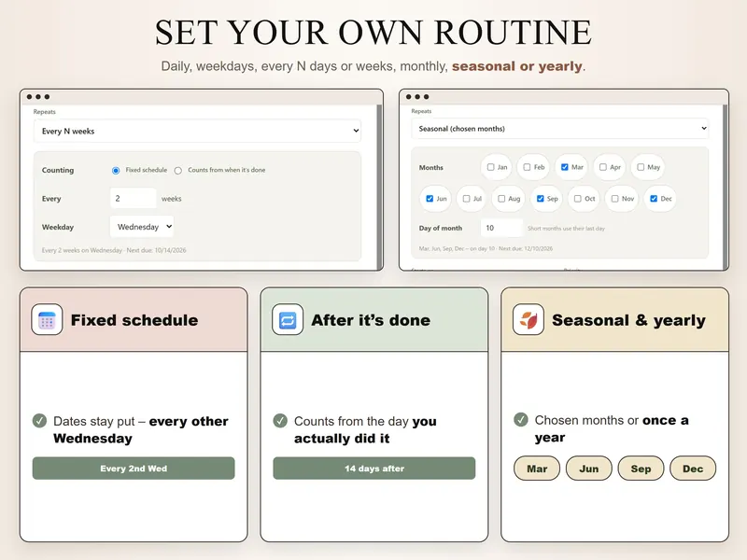This screenshot has width=747, height=560.
Task: Click the Every 2nd Wed green bar
Action: pos(134,469)
